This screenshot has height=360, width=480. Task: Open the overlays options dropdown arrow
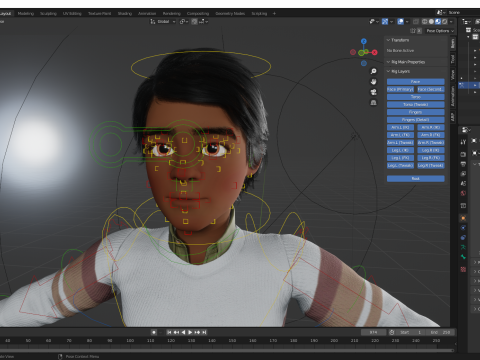tap(407, 22)
